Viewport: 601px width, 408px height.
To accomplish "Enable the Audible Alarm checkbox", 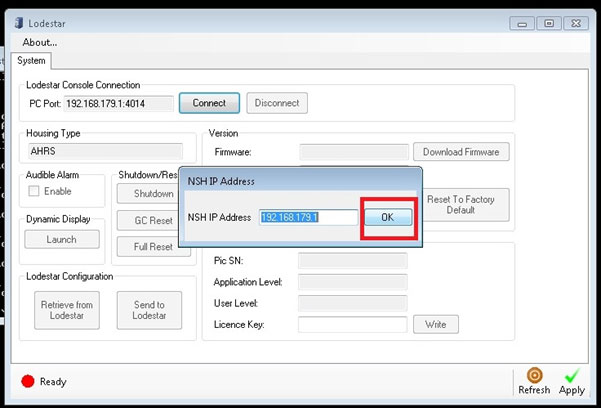I will 34,191.
